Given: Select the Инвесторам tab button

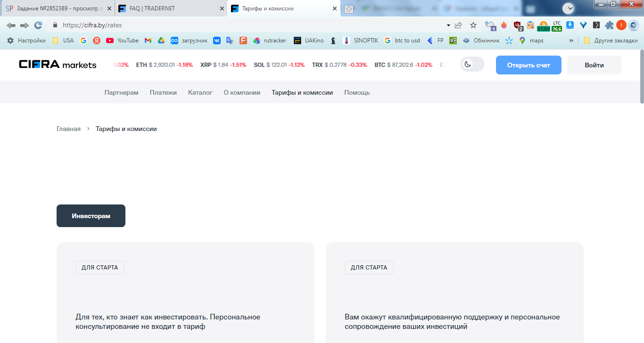Looking at the screenshot, I should click(91, 216).
